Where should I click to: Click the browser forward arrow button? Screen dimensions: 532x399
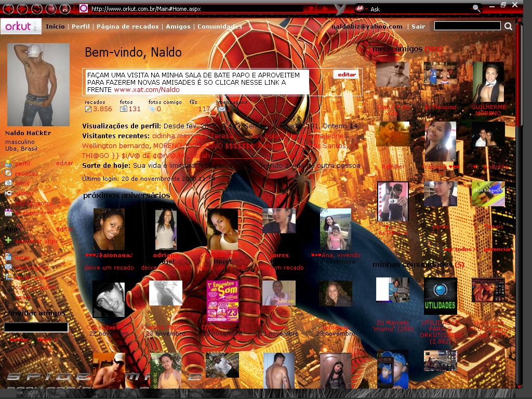point(22,8)
